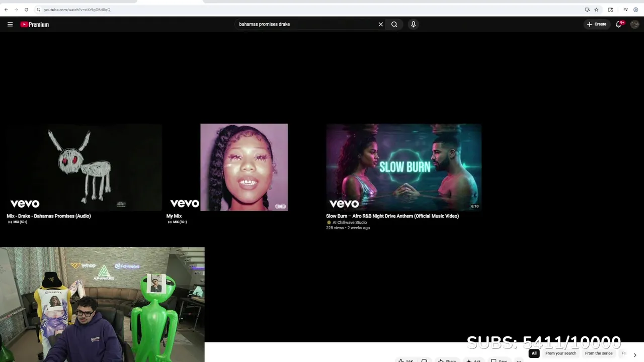Reload the page
Image resolution: width=644 pixels, height=362 pixels.
tap(27, 10)
